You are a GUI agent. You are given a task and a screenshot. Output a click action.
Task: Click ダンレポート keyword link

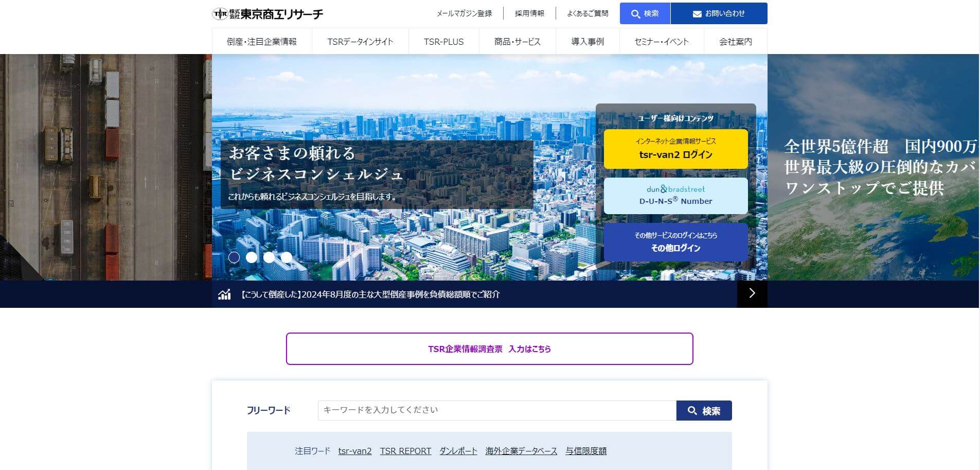pos(458,451)
